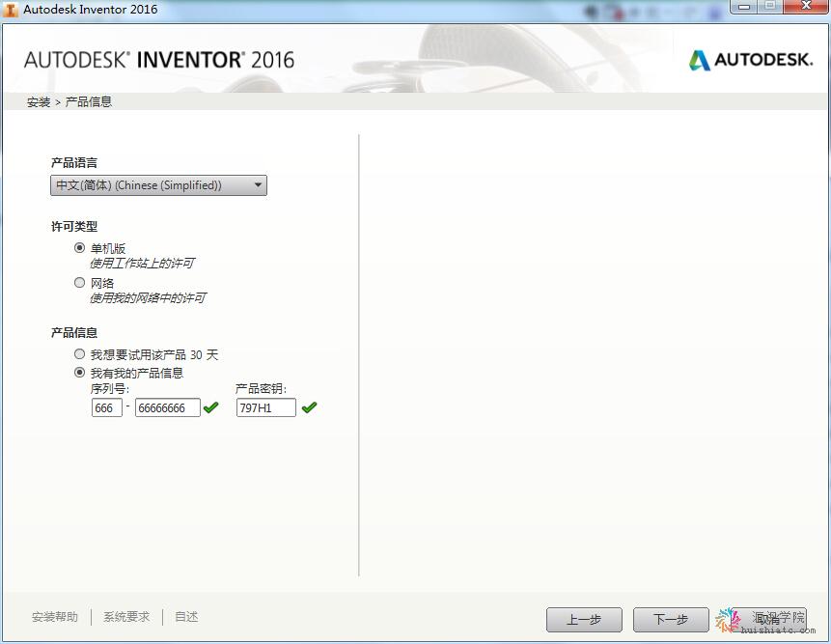
Task: Click the 使用工作站上的许可 description text
Action: [142, 264]
